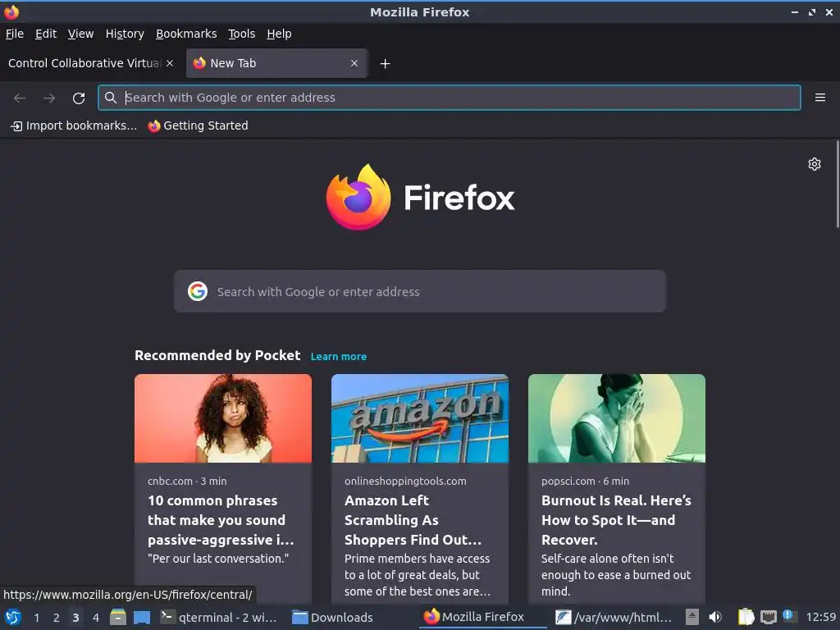Click network monitor tray icon
The width and height of the screenshot is (840, 630).
pyautogui.click(x=769, y=617)
